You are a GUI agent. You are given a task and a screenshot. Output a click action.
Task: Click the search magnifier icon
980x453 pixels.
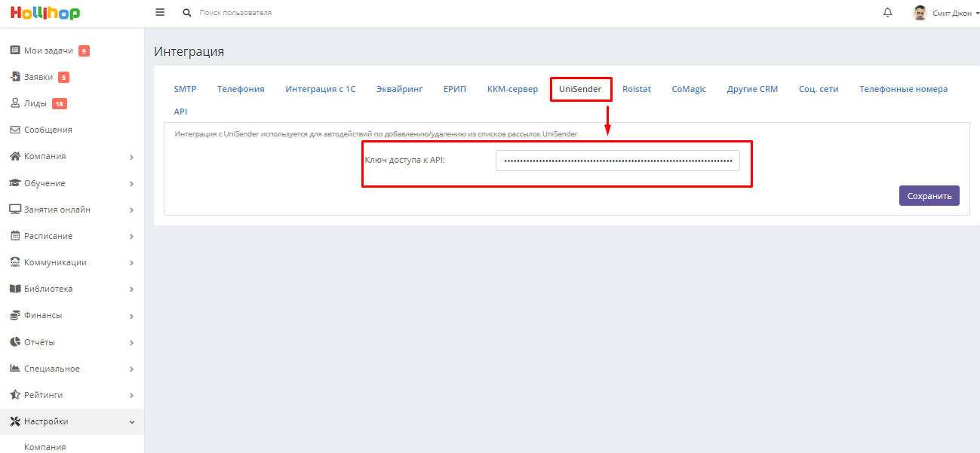[x=187, y=13]
